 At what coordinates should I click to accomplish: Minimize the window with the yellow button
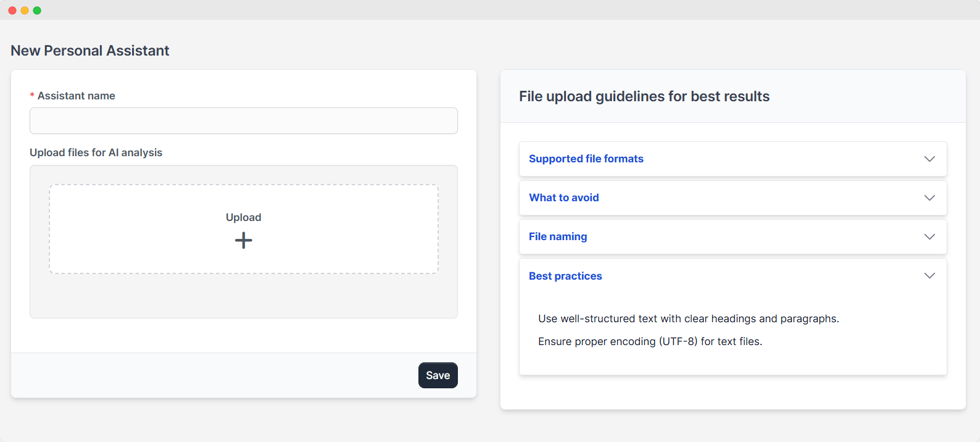[25, 10]
